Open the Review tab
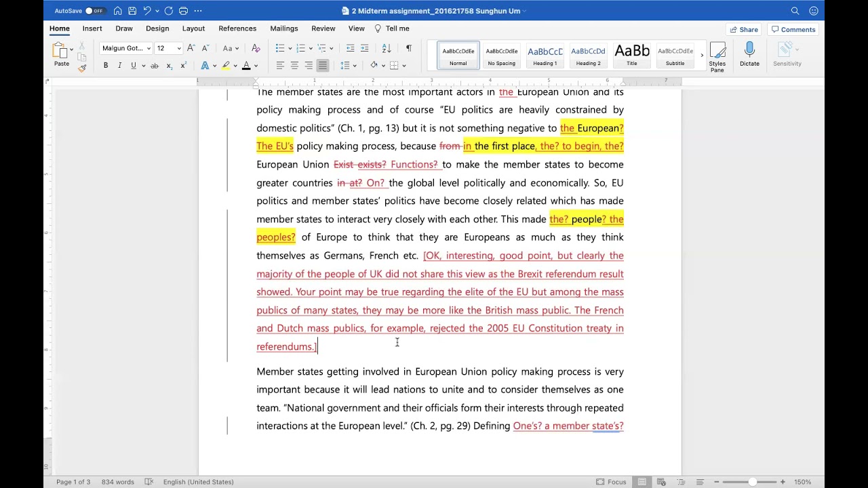 pyautogui.click(x=323, y=28)
